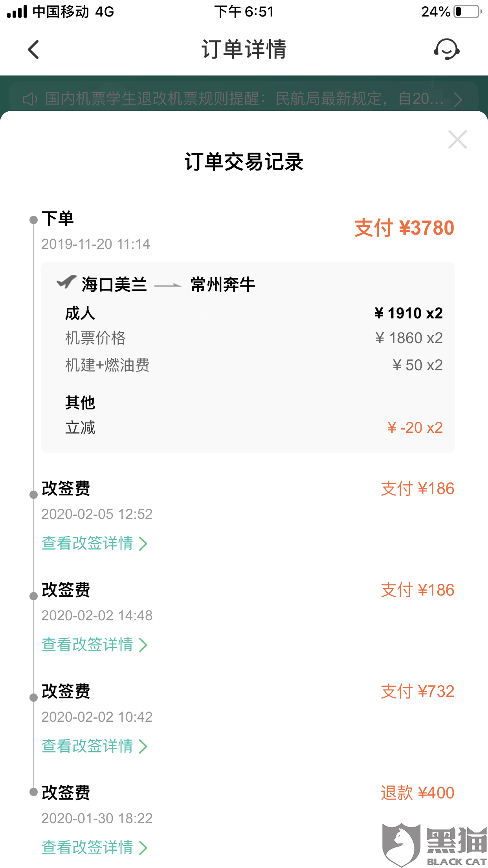Tap the 退款 ¥400 amount

(x=417, y=793)
